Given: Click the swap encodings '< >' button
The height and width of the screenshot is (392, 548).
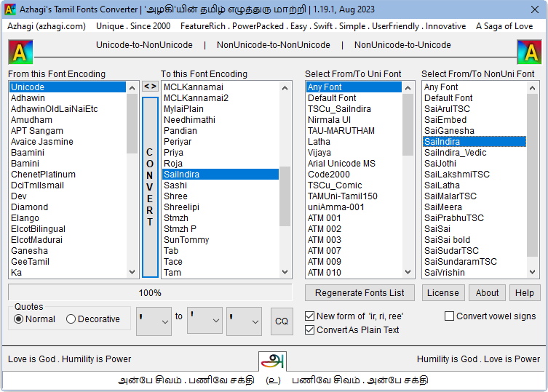Looking at the screenshot, I should [x=150, y=87].
